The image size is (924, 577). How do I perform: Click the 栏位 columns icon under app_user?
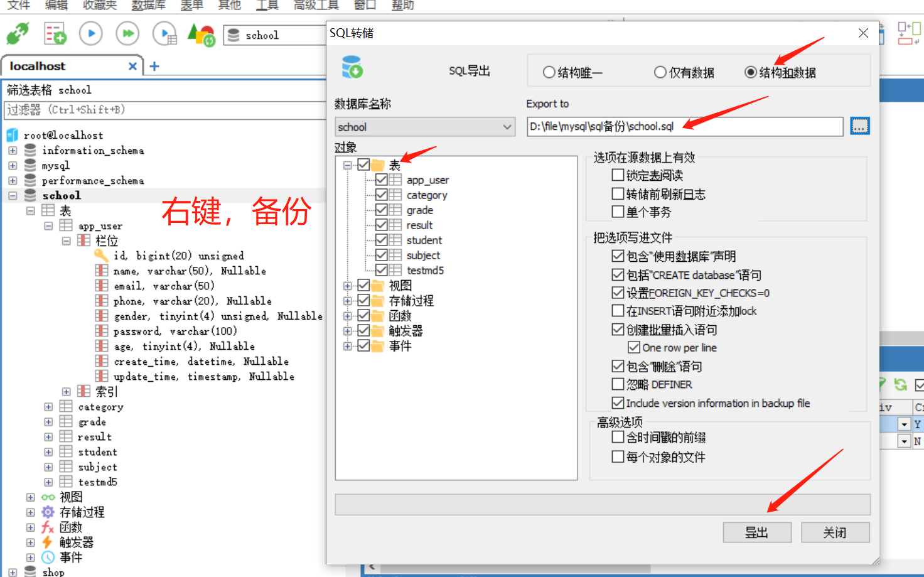(x=83, y=240)
